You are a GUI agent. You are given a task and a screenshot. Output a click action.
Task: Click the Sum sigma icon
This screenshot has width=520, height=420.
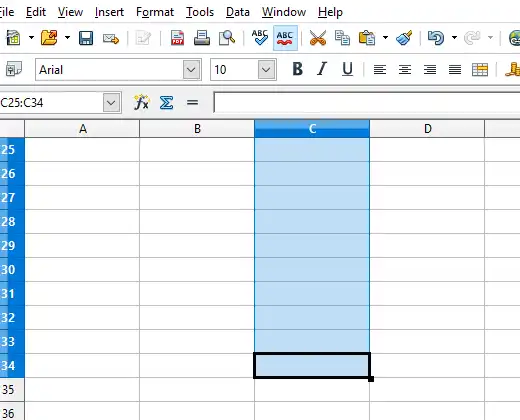coord(166,103)
